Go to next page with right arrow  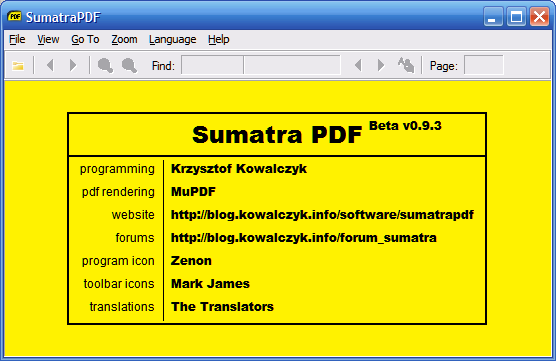73,65
